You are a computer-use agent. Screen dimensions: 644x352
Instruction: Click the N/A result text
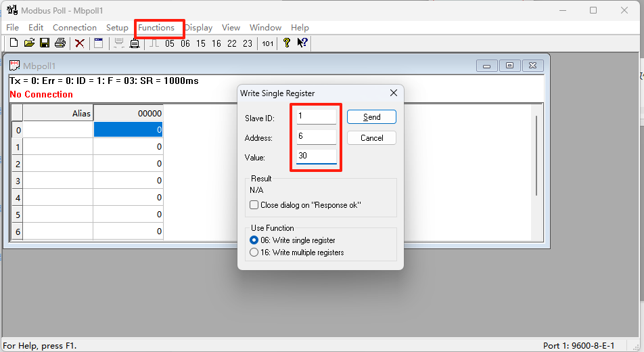pos(256,190)
